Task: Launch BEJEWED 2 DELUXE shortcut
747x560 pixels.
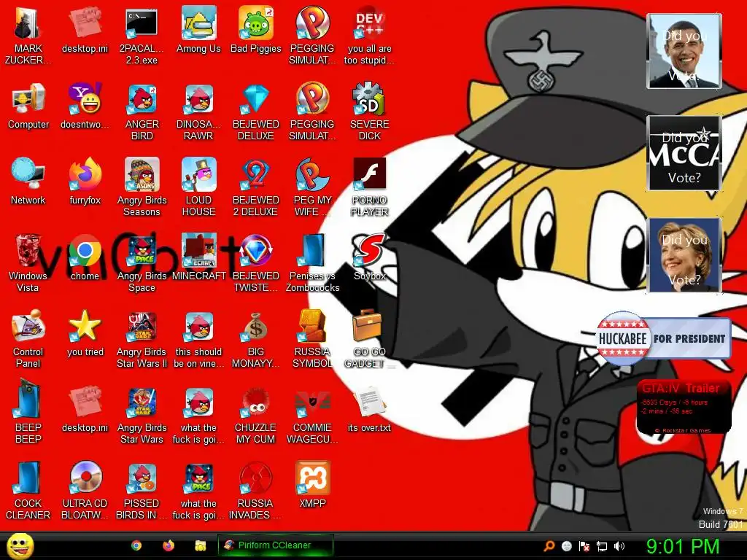Action: tap(256, 187)
